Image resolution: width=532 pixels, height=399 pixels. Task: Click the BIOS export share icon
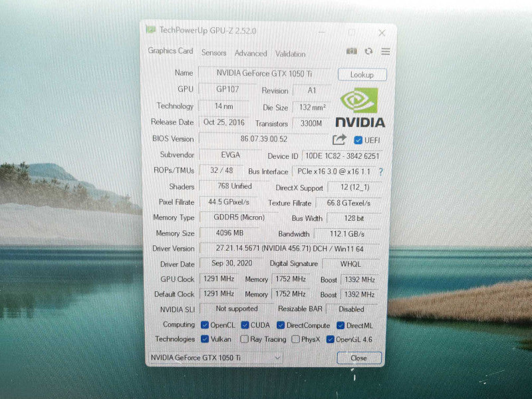[x=339, y=140]
